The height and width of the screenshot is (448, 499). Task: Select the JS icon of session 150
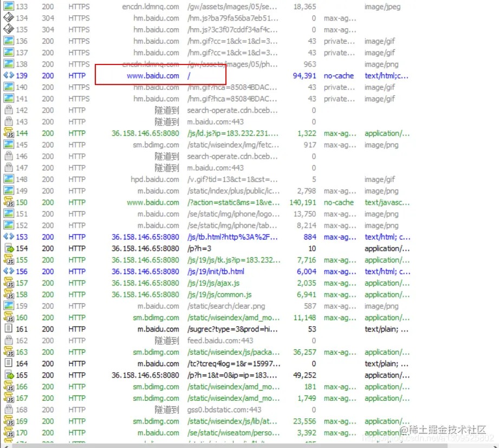point(9,202)
